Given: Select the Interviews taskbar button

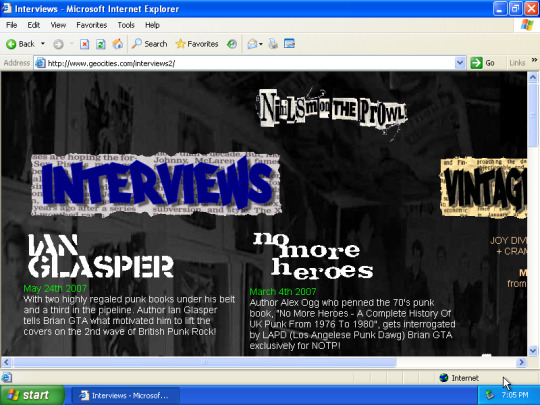Looking at the screenshot, I should [125, 395].
